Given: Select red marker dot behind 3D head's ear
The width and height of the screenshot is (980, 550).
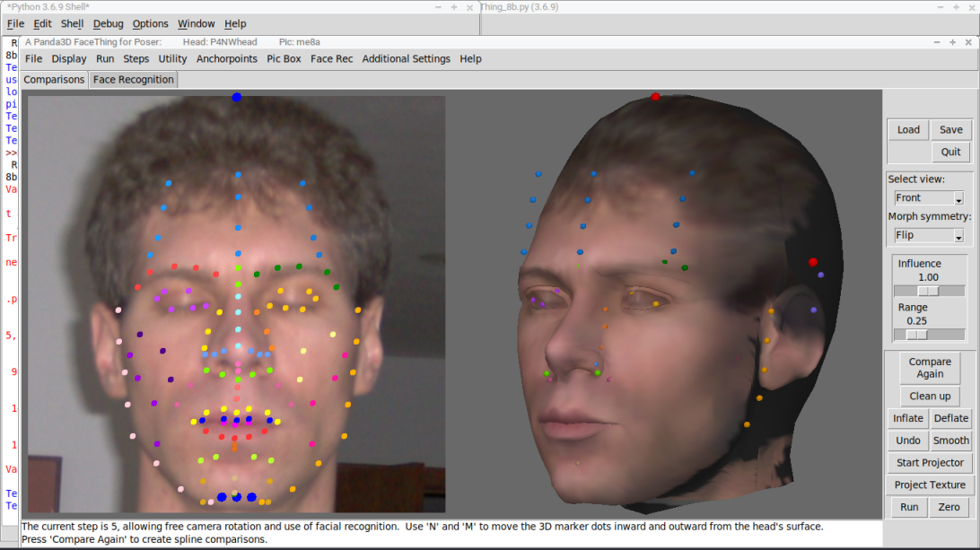Looking at the screenshot, I should point(812,262).
